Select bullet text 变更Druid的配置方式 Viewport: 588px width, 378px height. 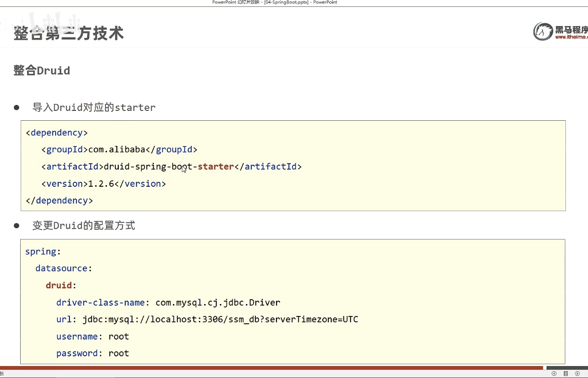[84, 226]
